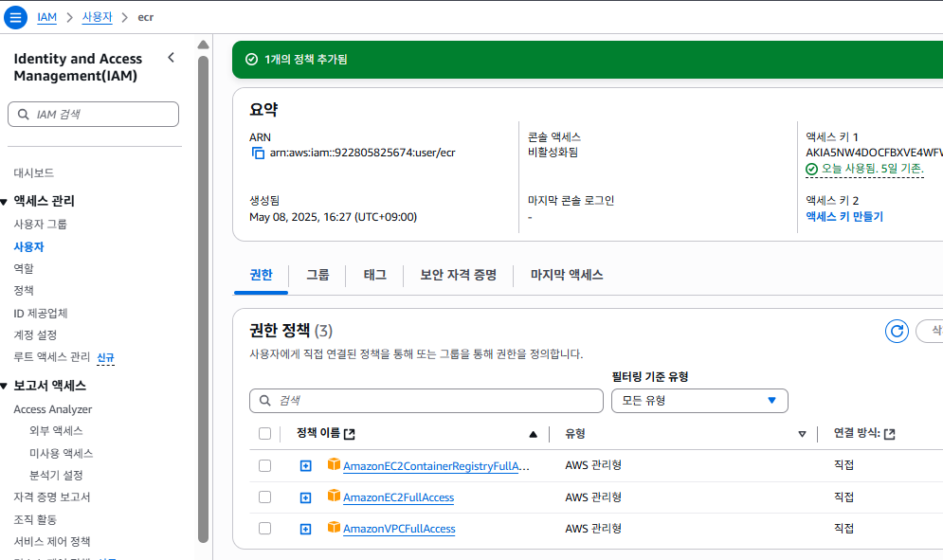
Task: Sort by policy name ascending arrow
Action: click(x=533, y=434)
